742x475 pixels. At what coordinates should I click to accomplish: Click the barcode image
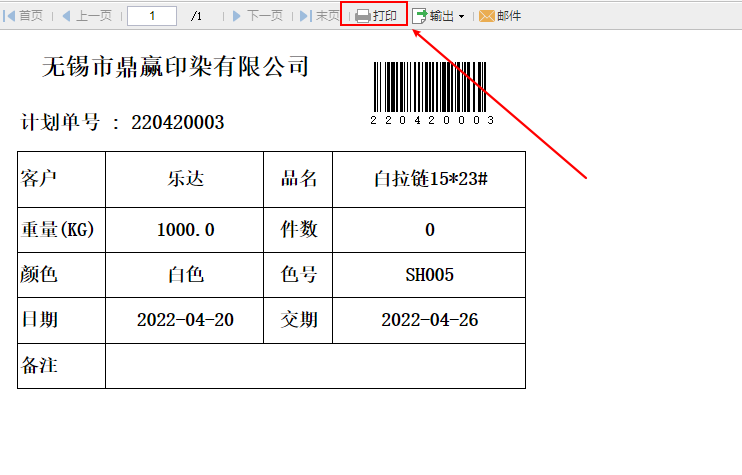click(430, 87)
